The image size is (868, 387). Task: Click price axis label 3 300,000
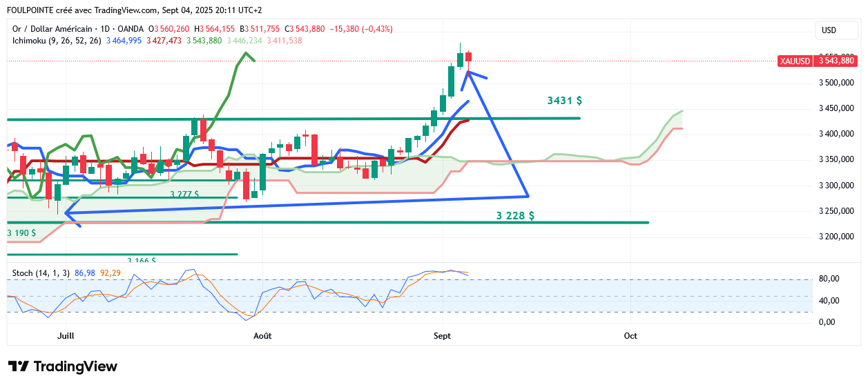[x=836, y=186]
